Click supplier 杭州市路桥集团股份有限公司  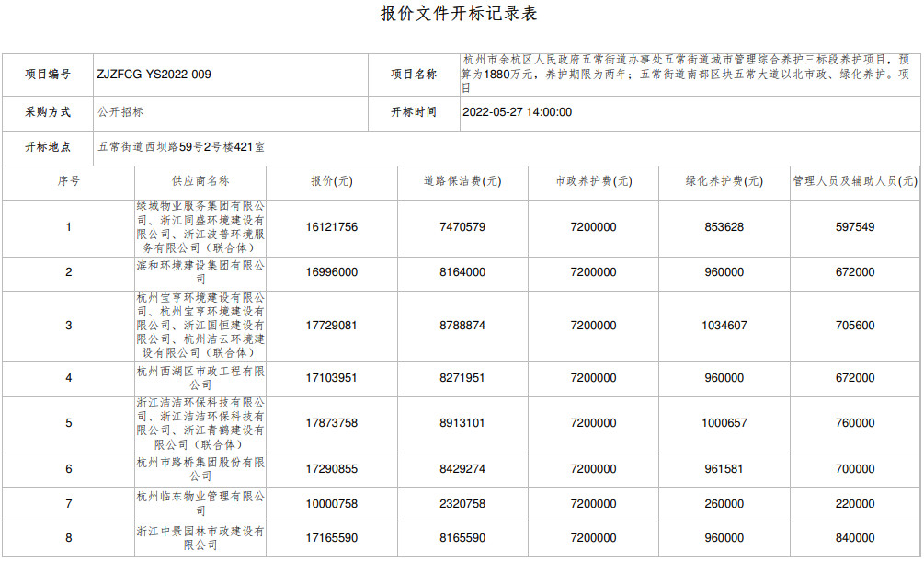pos(200,469)
